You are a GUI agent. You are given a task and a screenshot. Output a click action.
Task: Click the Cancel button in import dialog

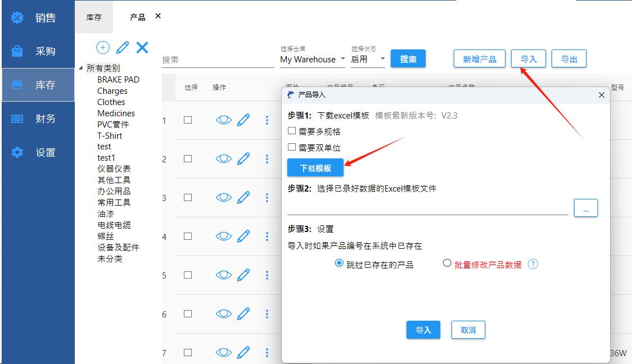coord(468,330)
